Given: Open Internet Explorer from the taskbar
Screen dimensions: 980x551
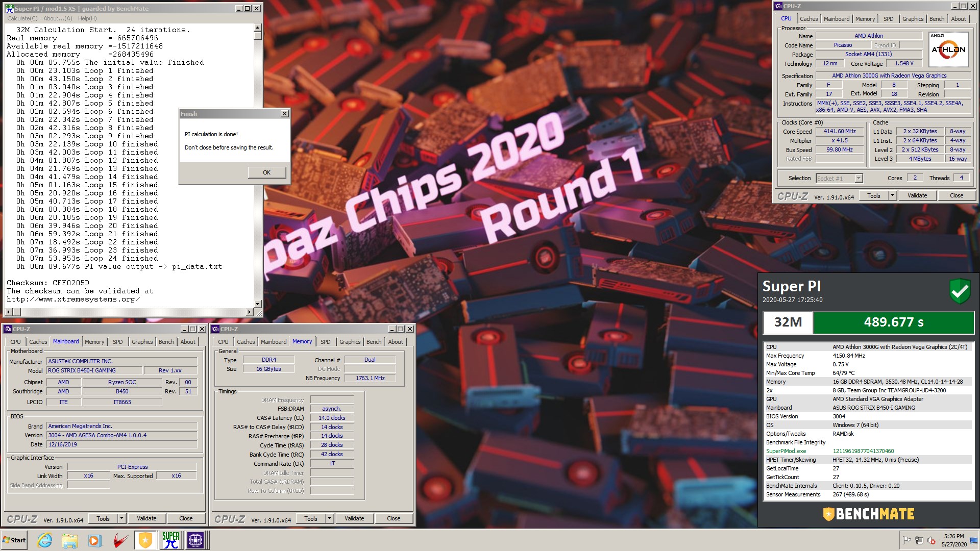Looking at the screenshot, I should pyautogui.click(x=45, y=540).
